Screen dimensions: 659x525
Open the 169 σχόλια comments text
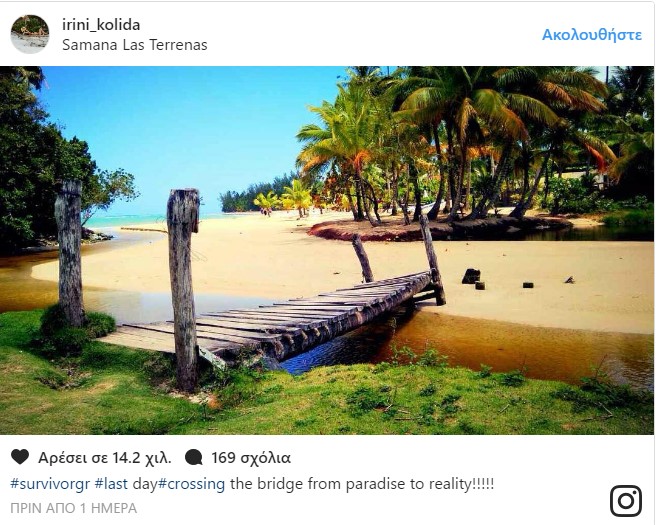click(251, 458)
